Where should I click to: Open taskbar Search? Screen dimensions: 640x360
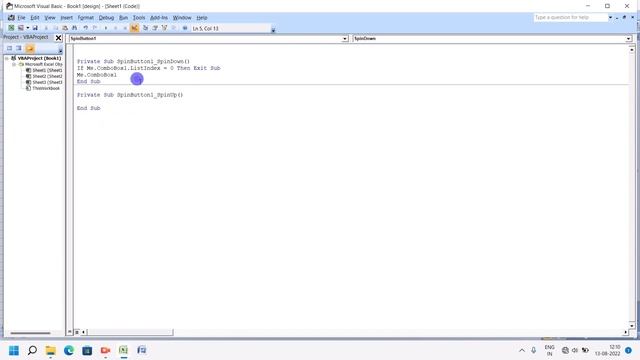click(32, 350)
